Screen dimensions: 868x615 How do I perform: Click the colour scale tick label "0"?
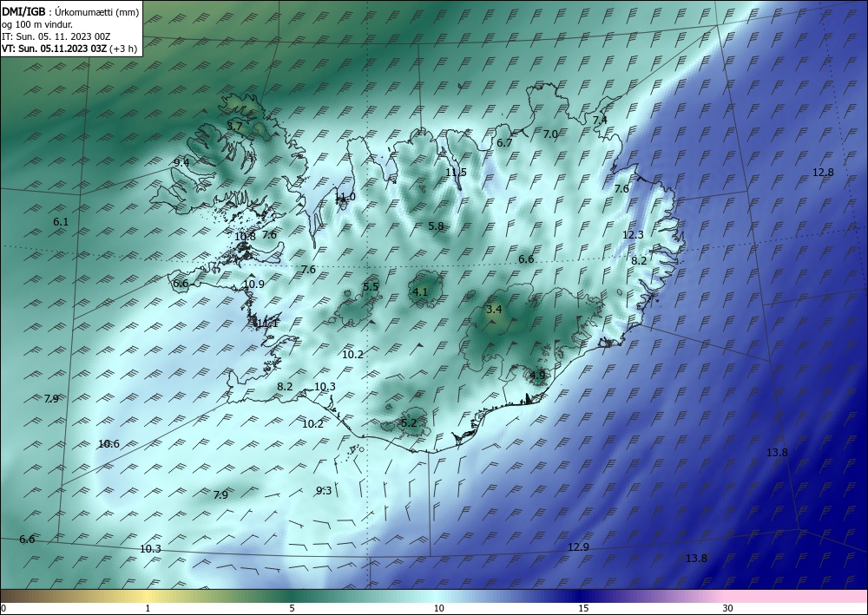(3, 608)
